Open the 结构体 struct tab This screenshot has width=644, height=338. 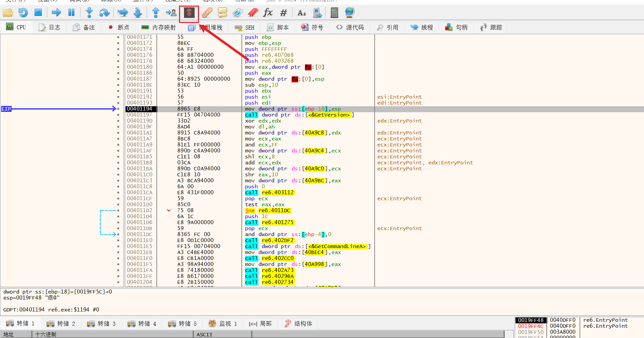pos(298,324)
